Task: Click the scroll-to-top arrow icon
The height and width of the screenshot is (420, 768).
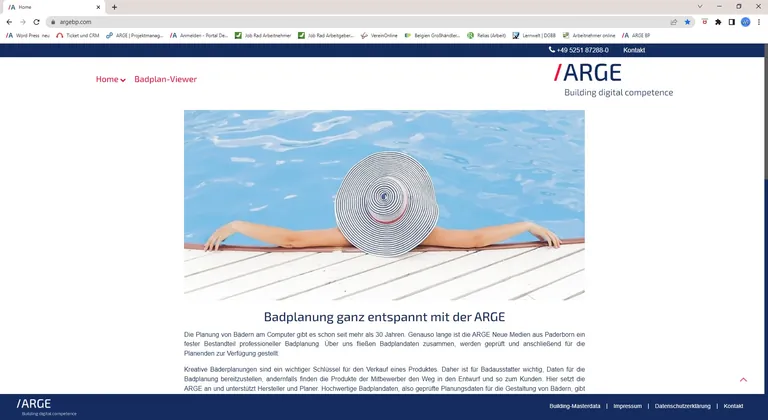Action: click(x=743, y=380)
